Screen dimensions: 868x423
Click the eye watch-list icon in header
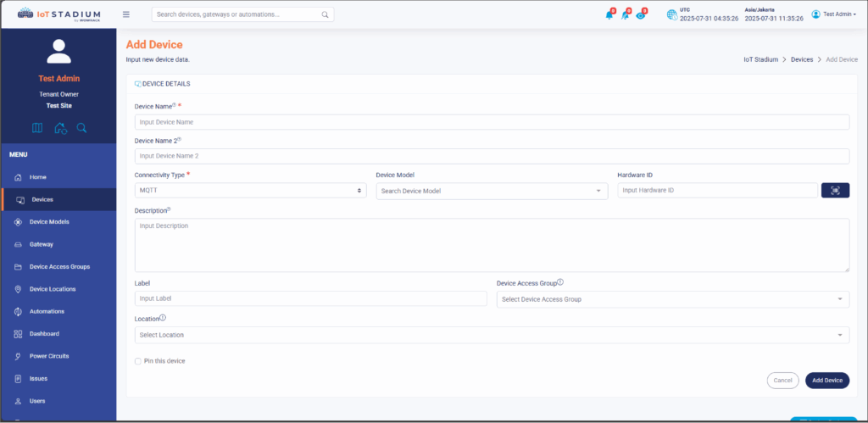[641, 14]
